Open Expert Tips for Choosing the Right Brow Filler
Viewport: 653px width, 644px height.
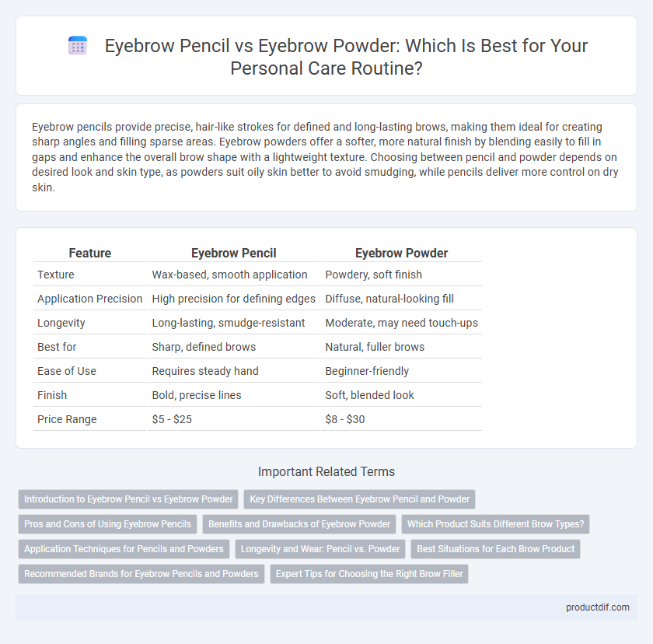(369, 573)
